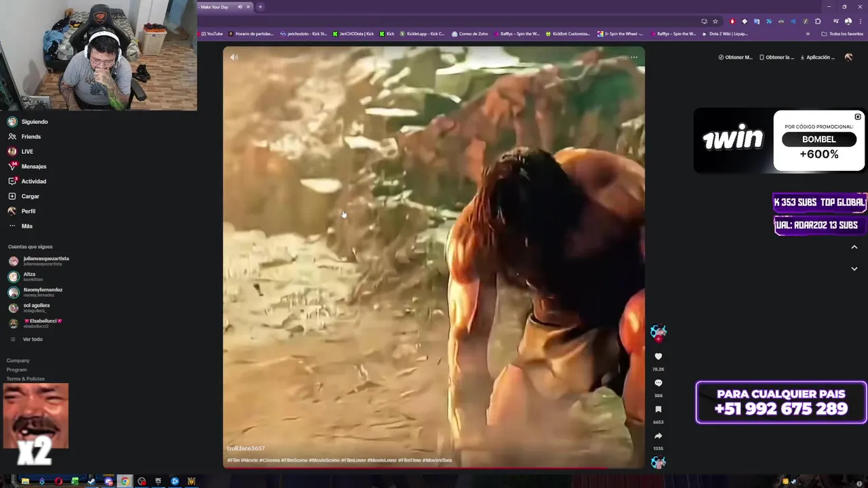Open Naomyfernandez followed account
This screenshot has width=868, height=488.
click(35, 292)
